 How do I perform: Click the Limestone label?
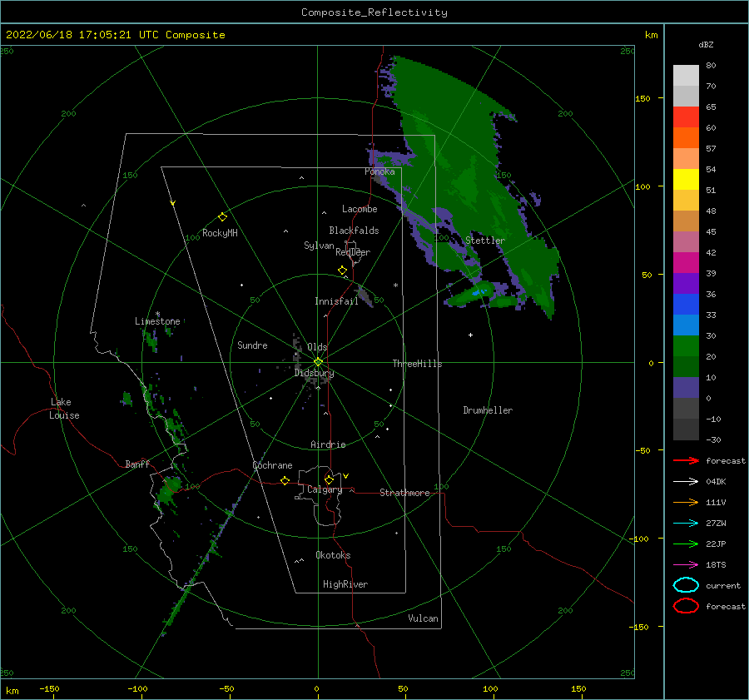(157, 321)
